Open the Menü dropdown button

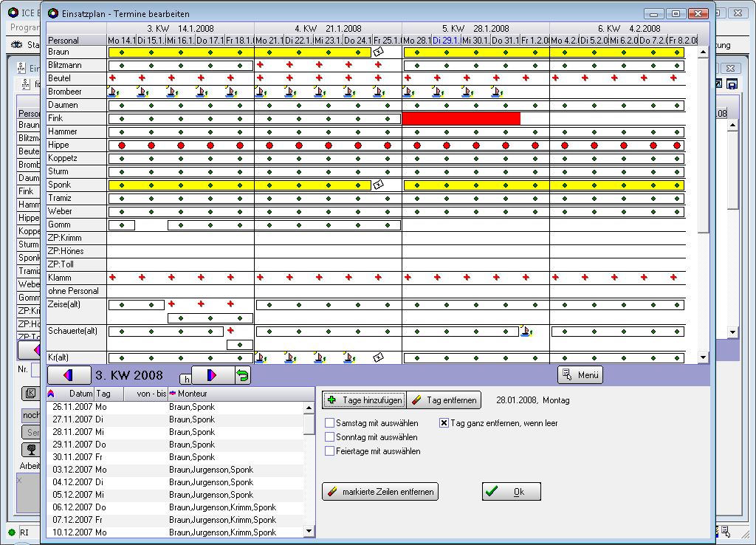(x=580, y=374)
